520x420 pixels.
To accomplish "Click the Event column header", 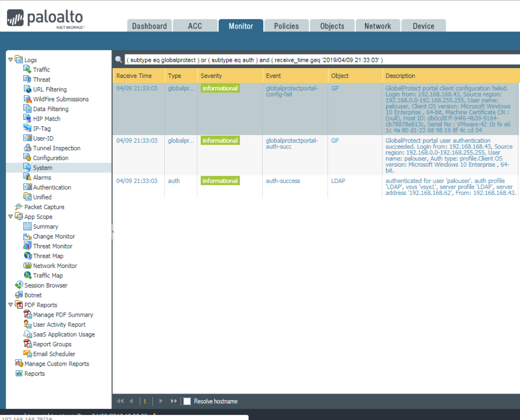I will point(295,76).
